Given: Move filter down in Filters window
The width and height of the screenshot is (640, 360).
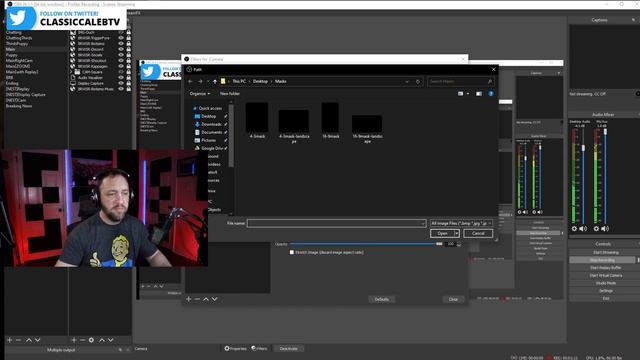Looking at the screenshot, I should [215, 299].
